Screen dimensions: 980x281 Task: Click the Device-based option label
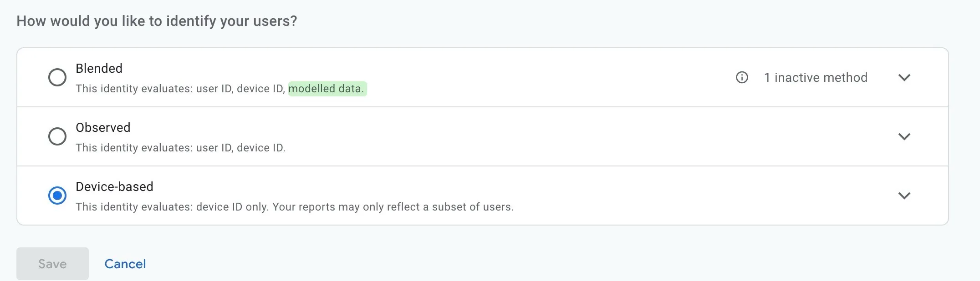(115, 186)
